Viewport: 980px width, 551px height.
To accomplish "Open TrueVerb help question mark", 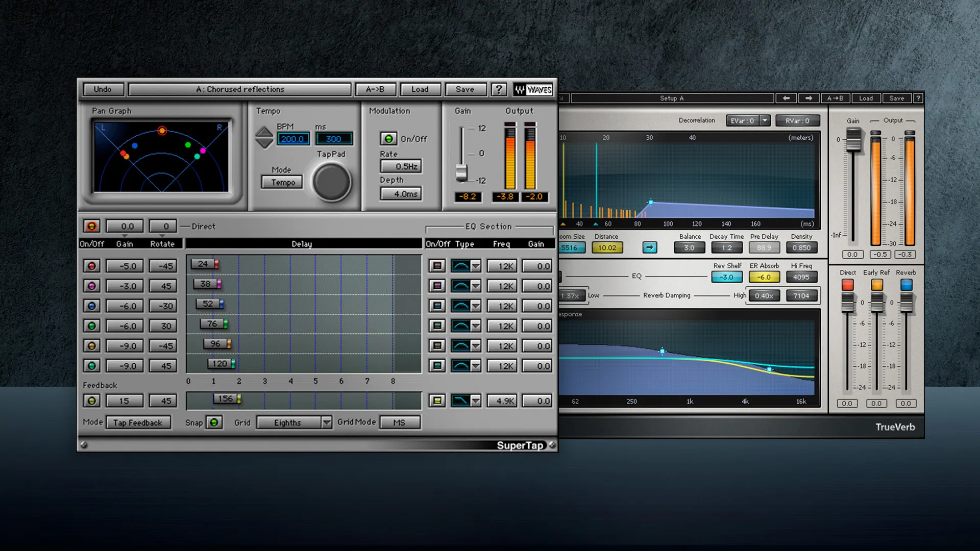I will click(918, 98).
